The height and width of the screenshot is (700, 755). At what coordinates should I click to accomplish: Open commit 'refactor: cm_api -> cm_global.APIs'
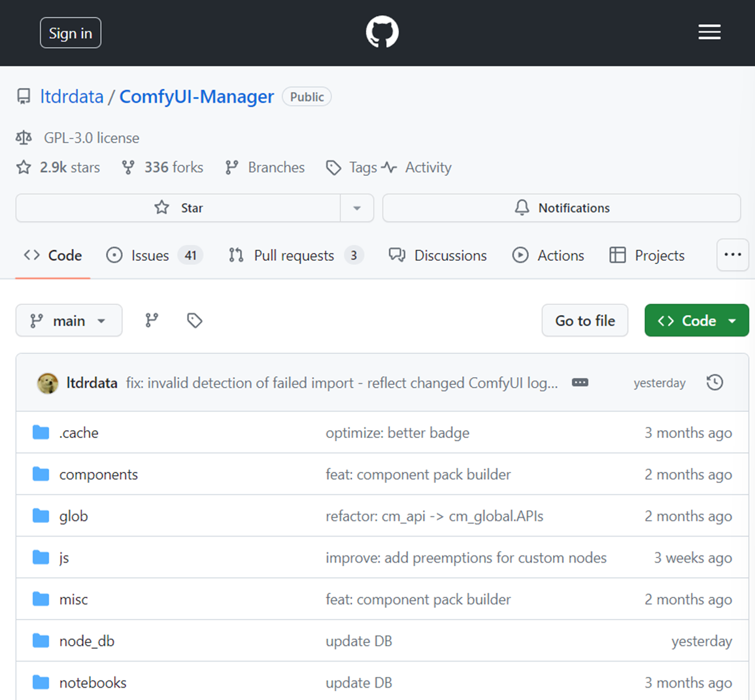(x=434, y=516)
